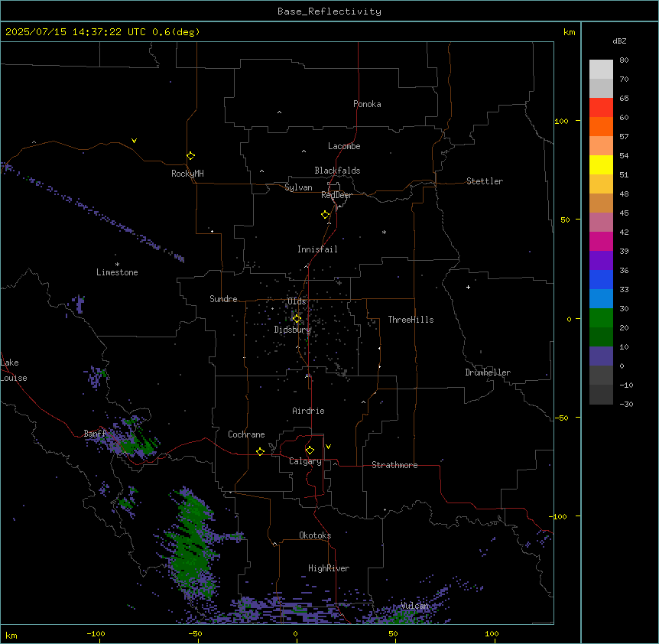
Task: Click the yellow station marker at Olds
Action: (297, 319)
